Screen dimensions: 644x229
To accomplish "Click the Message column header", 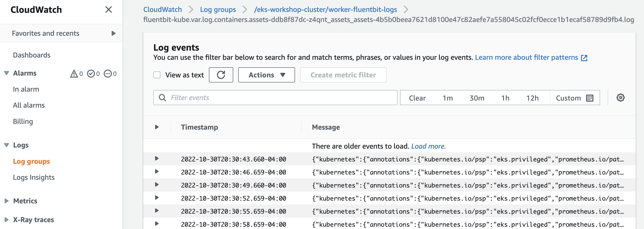I will coord(326,127).
